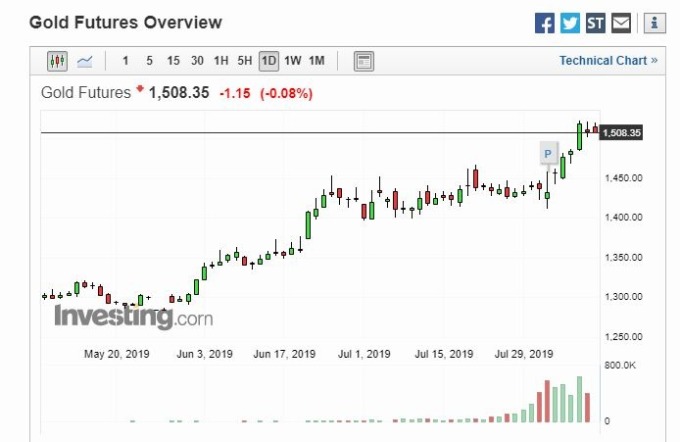Click the Jun 3, 2019 date label
The width and height of the screenshot is (680, 442).
204,354
